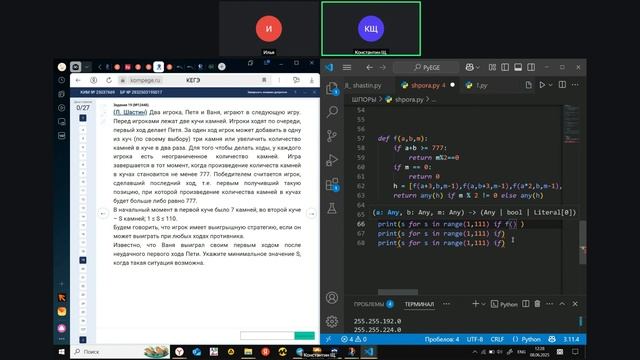Open the Run button dropdown arrow
Viewport: 640px width, 360px height.
[550, 85]
